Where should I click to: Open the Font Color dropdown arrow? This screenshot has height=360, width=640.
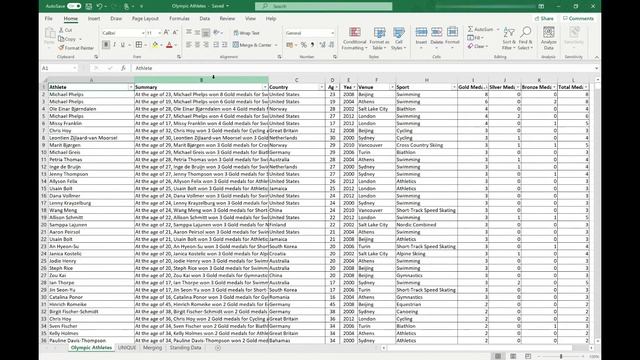point(176,45)
